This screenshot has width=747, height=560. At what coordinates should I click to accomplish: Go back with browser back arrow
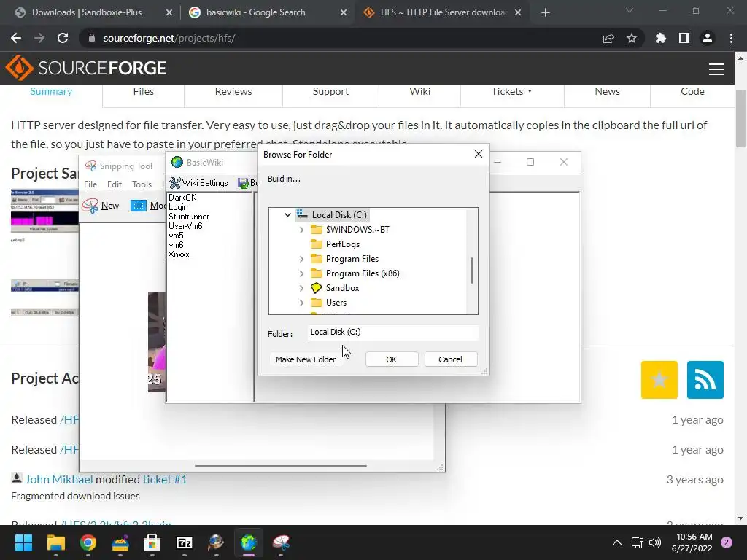pyautogui.click(x=16, y=38)
